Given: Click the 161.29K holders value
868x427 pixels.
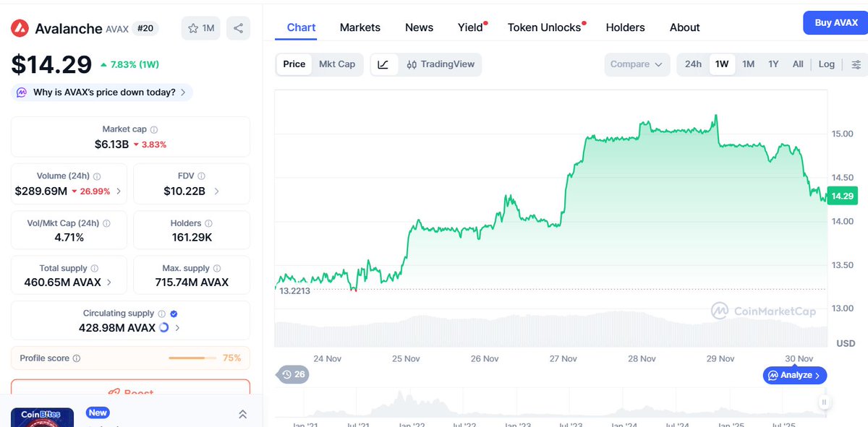Looking at the screenshot, I should click(x=191, y=238).
